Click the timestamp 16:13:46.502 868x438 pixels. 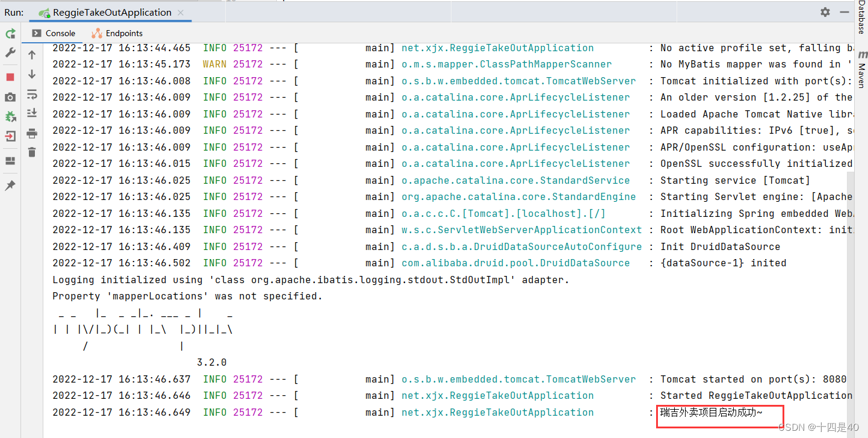pyautogui.click(x=155, y=263)
